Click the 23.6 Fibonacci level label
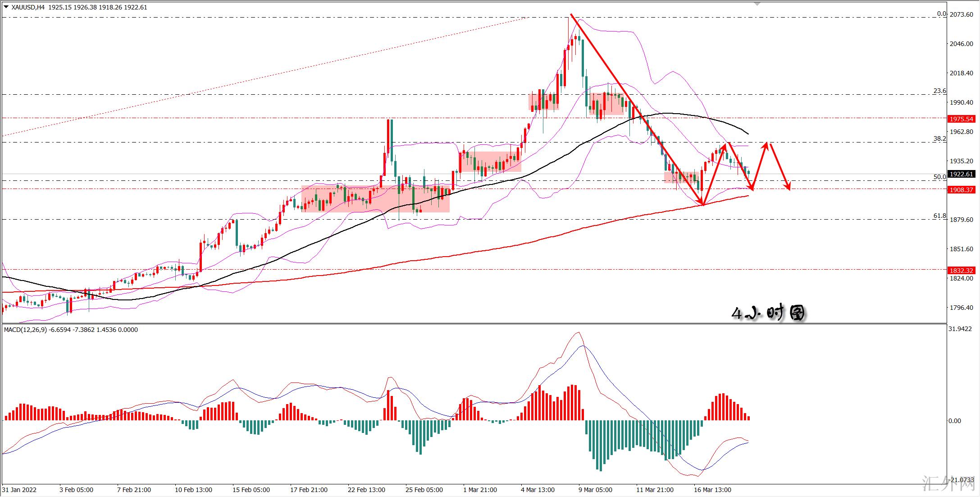This screenshot has height=497, width=980. point(939,91)
